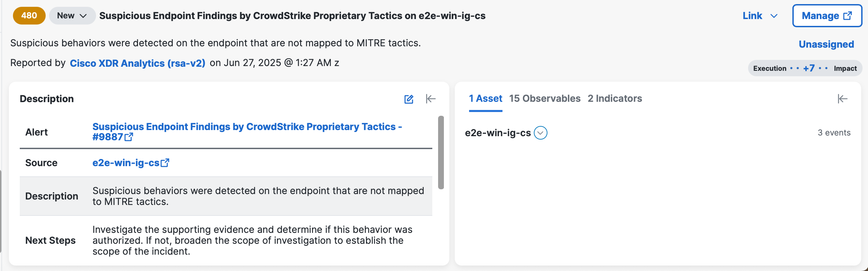This screenshot has height=271, width=868.
Task: Click the external icon on the Manage button
Action: click(848, 16)
